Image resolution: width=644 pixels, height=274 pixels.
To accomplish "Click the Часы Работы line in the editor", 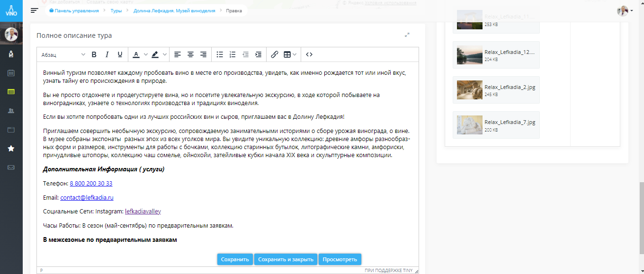I will tap(138, 226).
